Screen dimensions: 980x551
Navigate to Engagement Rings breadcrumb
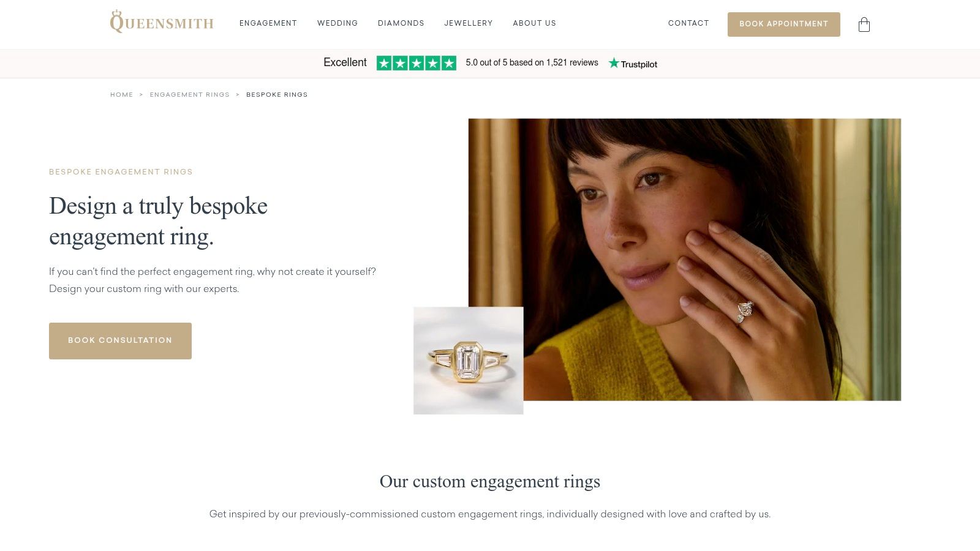(190, 95)
